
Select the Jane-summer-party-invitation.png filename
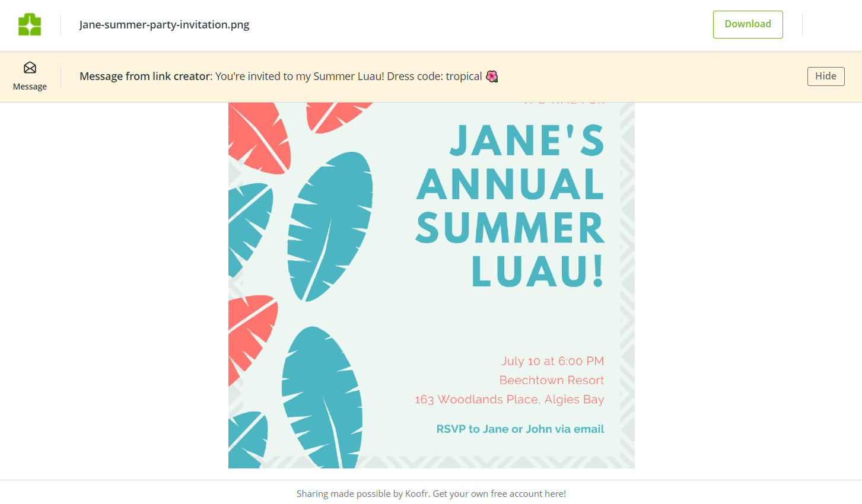point(164,25)
